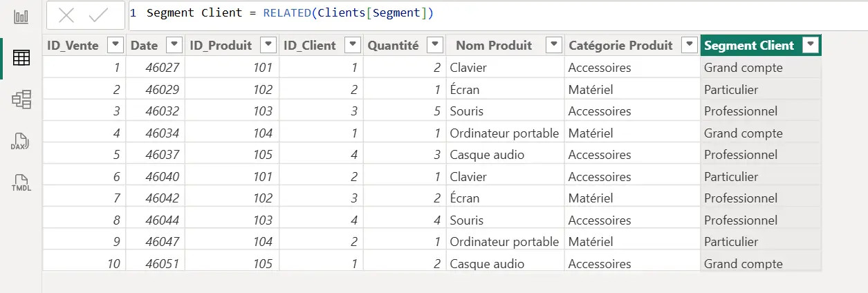Screen dimensions: 868x293
Task: Click the Date cell 46040
Action: 163,177
